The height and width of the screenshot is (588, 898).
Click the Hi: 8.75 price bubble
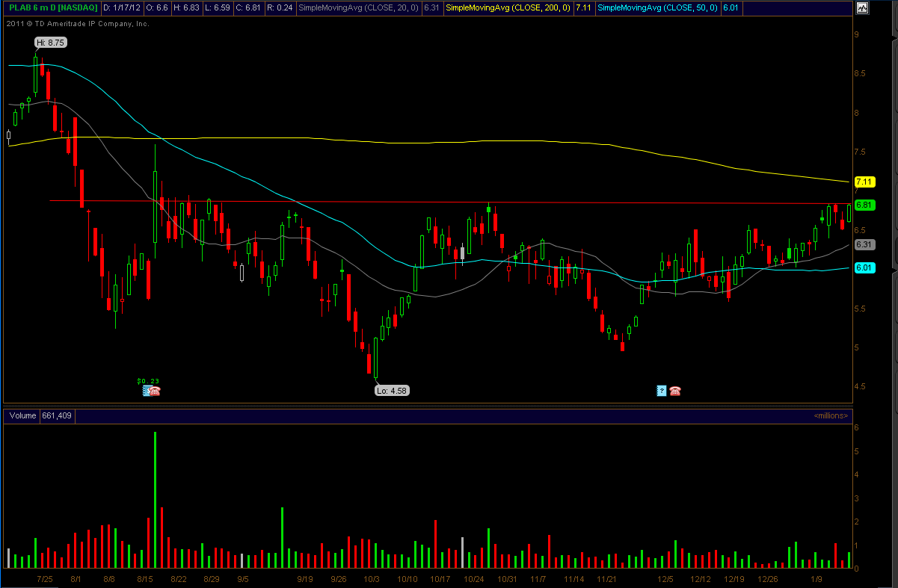51,43
